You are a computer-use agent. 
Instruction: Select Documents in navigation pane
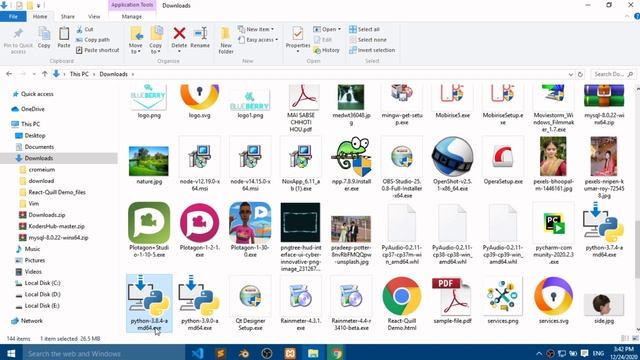click(35, 147)
